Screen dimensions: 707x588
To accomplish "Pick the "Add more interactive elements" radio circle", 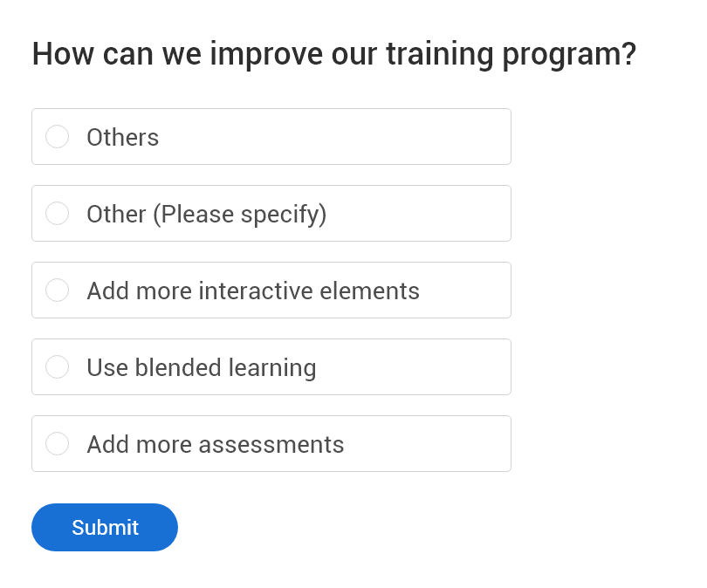I will click(57, 291).
